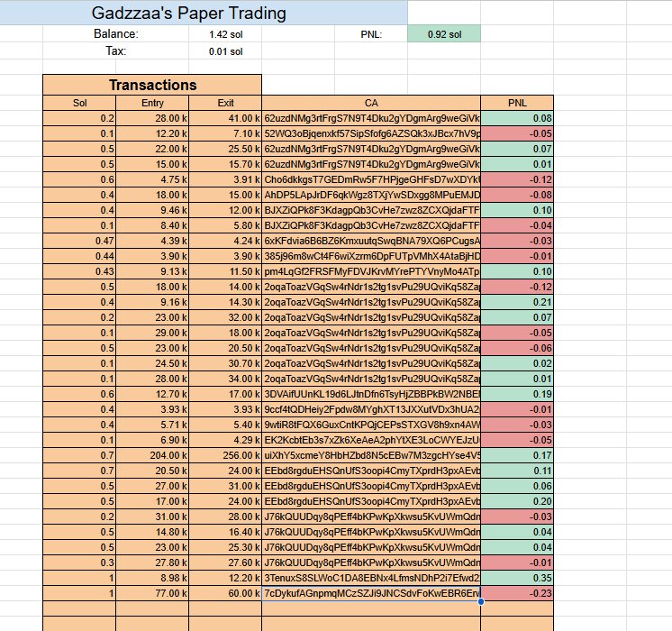Click the Sol column header
This screenshot has height=631, width=672.
pyautogui.click(x=79, y=103)
